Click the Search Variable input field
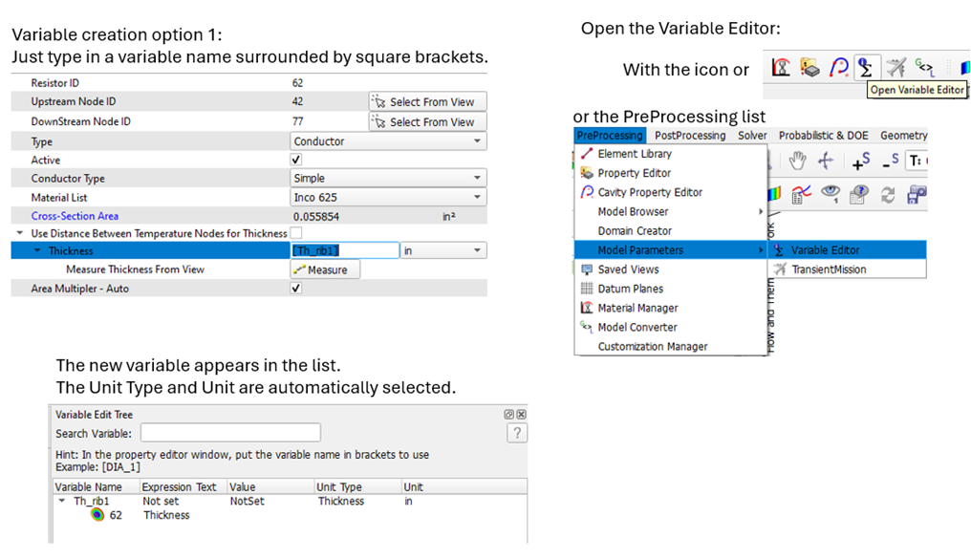Screen dimensions: 971x560 230,432
